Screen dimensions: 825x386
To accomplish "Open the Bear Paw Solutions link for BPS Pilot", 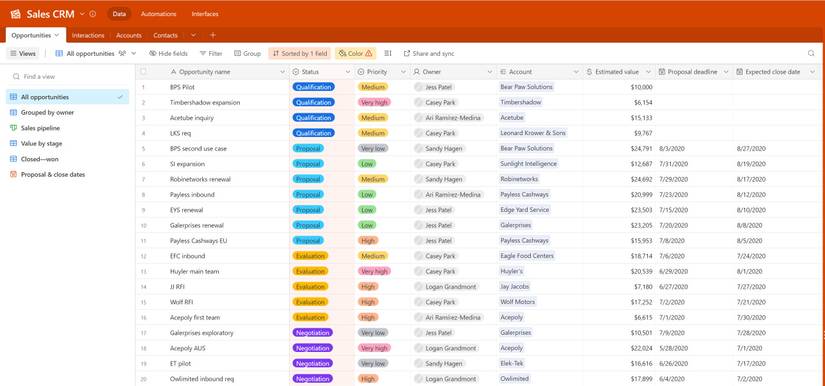I will [526, 87].
